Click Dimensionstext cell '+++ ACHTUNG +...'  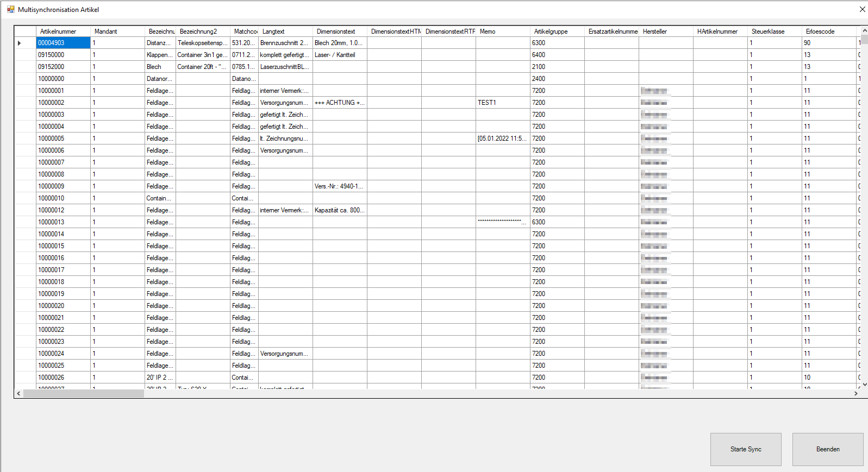click(340, 103)
